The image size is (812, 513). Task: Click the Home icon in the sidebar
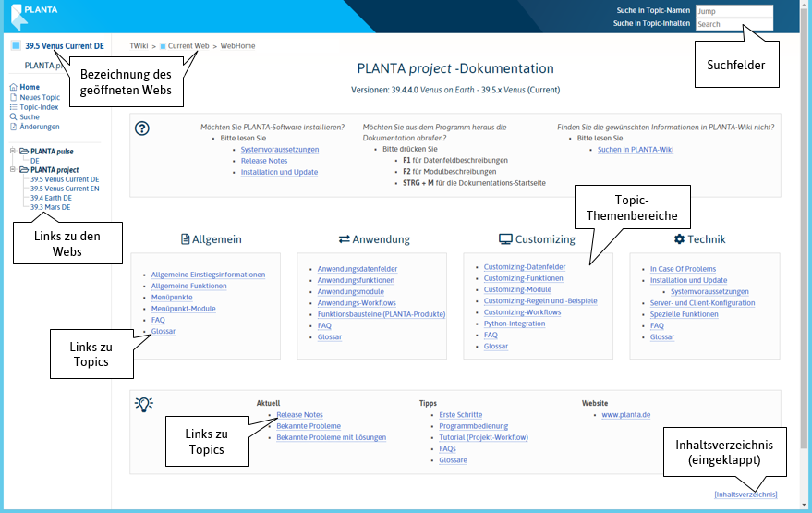(12, 88)
